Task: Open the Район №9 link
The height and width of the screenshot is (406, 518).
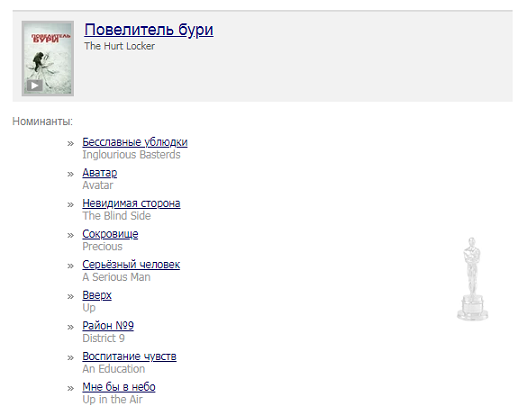Action: pos(108,326)
